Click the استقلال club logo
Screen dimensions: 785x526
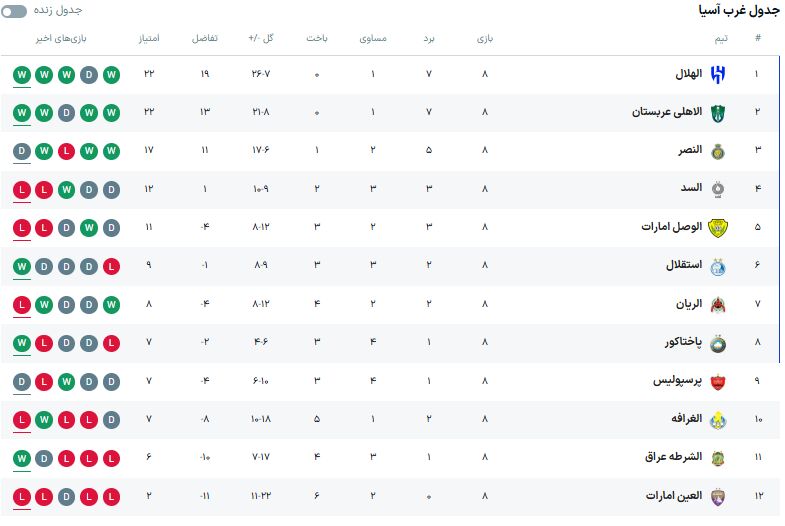[718, 266]
